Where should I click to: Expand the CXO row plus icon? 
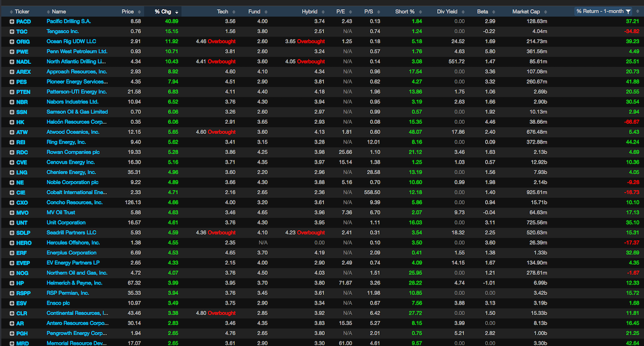point(12,203)
